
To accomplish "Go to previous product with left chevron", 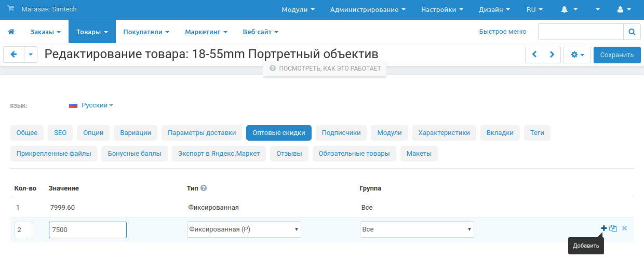I will point(534,55).
